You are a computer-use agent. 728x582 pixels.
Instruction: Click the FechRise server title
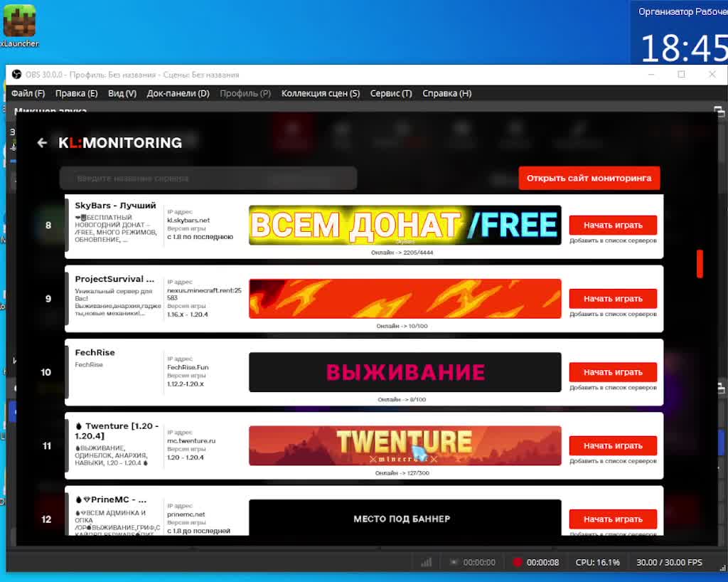coord(95,353)
